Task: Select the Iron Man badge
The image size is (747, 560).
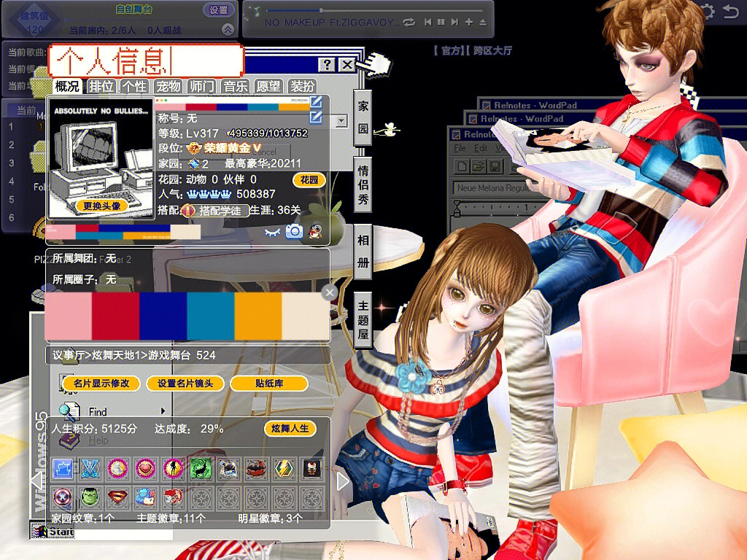Action: [311, 468]
